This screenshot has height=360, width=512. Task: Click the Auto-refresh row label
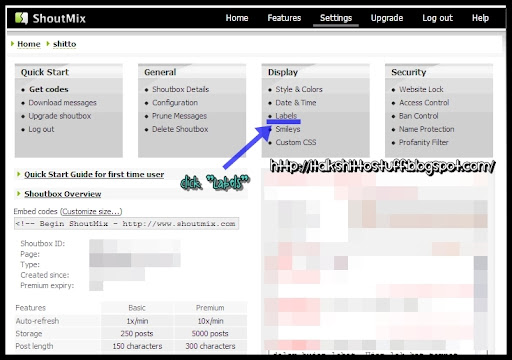[37, 321]
